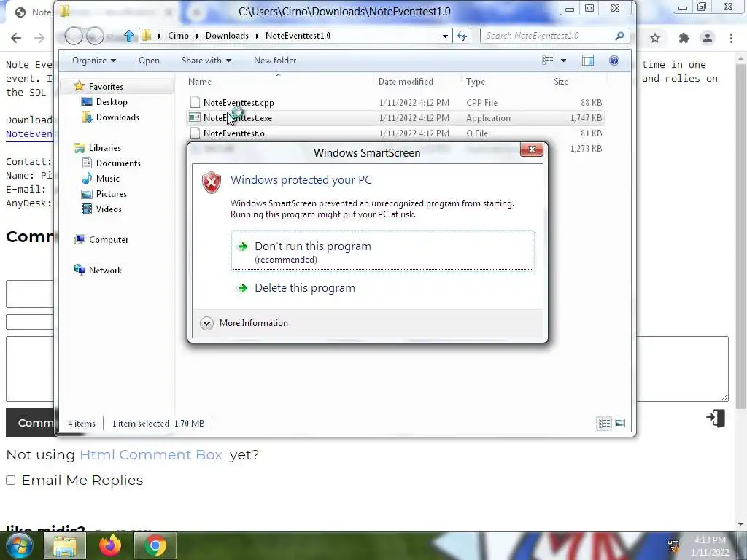Viewport: 747px width, 560px height.
Task: Select Libraries in navigation pane
Action: [105, 148]
